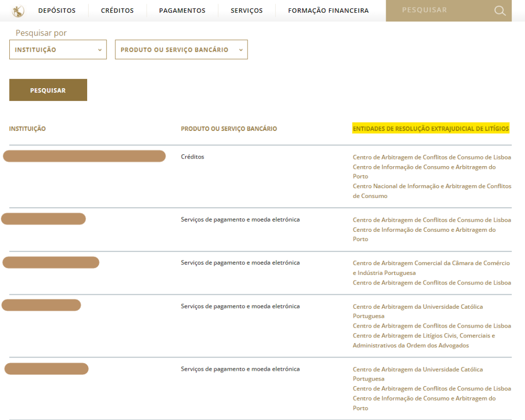Image resolution: width=525 pixels, height=420 pixels.
Task: Open the Créditos menu
Action: [117, 11]
